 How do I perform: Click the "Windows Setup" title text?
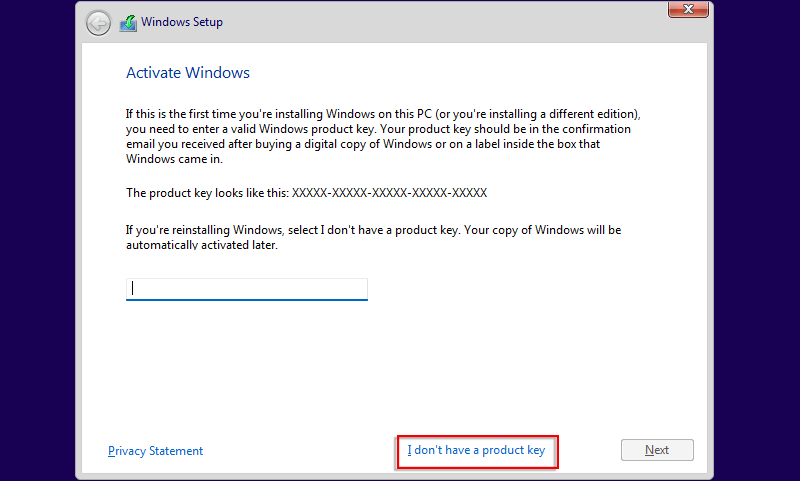[182, 22]
